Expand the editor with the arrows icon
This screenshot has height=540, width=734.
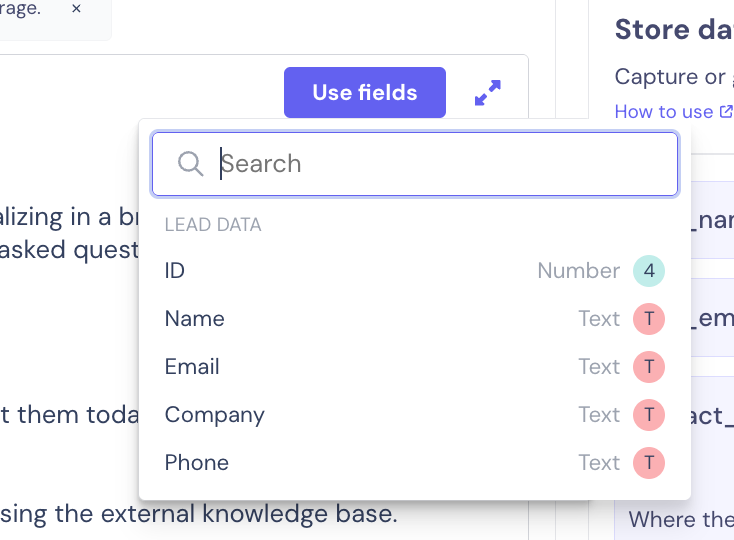tap(488, 93)
